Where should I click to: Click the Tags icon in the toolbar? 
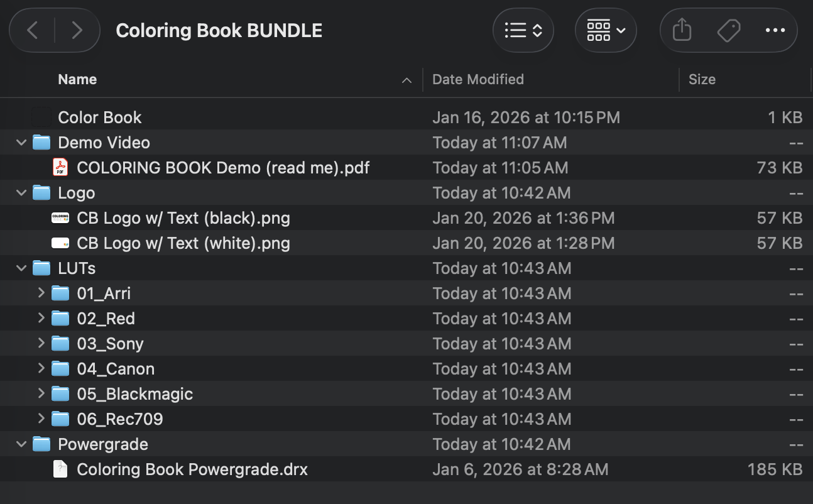(728, 30)
